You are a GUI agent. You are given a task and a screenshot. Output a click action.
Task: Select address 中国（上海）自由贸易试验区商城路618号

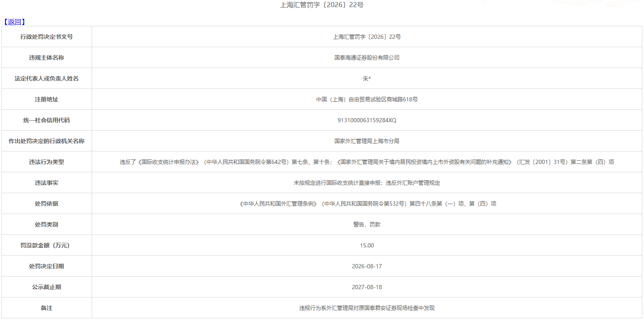pos(367,99)
